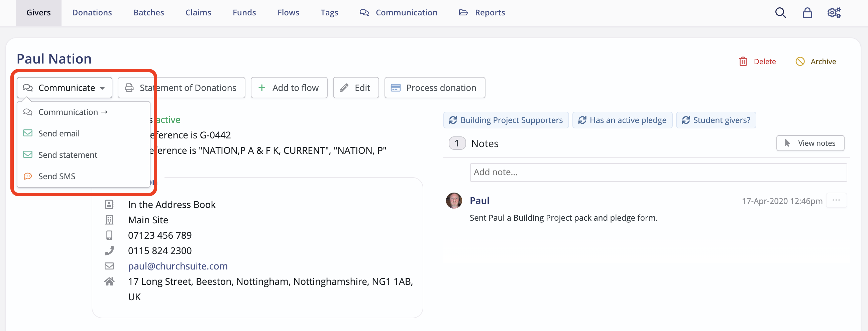
Task: Open the settings gear icon
Action: coord(834,12)
